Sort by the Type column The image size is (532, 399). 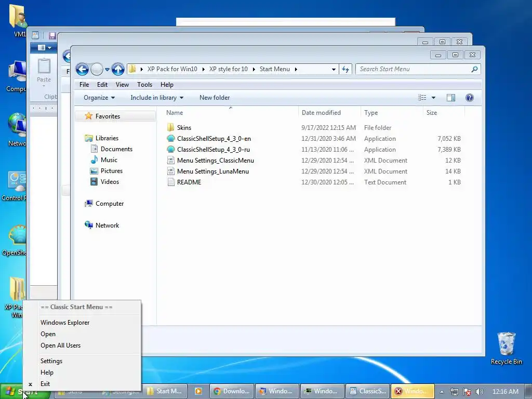click(392, 113)
